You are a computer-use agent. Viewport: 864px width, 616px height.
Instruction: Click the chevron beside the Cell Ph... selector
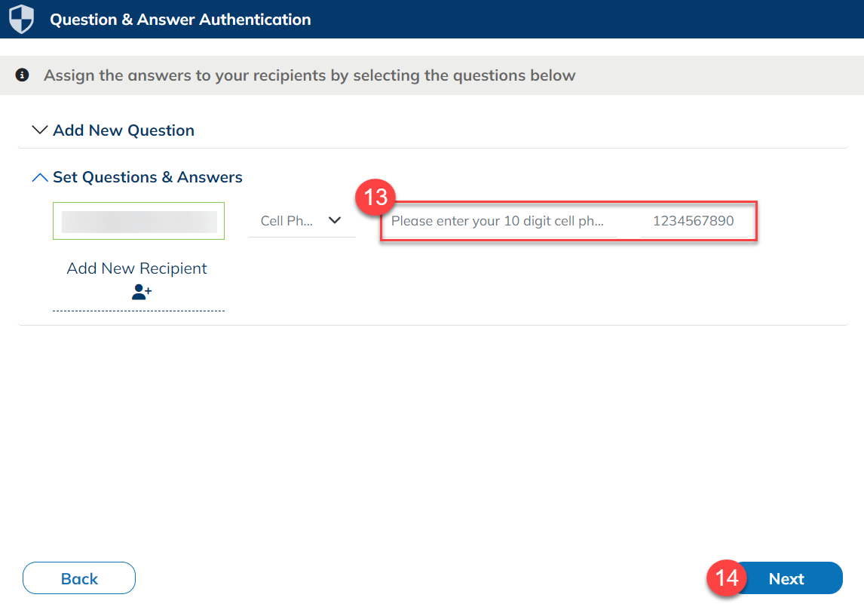click(335, 220)
